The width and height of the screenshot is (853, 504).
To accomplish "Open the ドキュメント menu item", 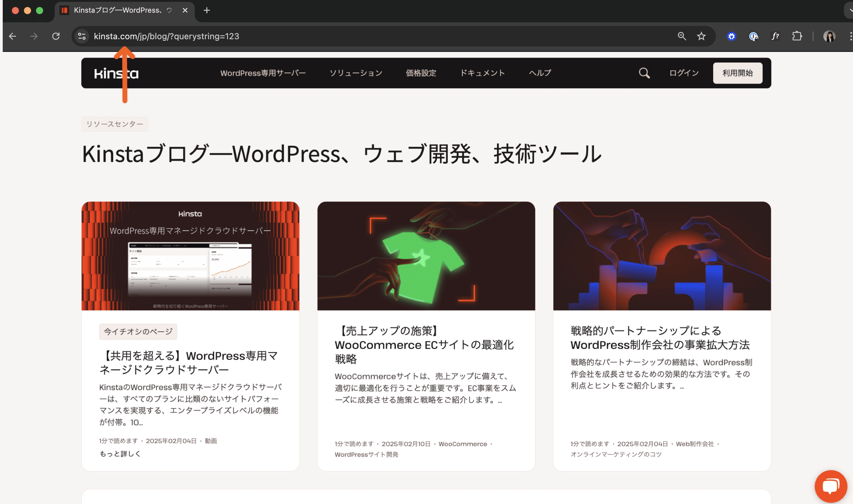I will click(x=482, y=73).
